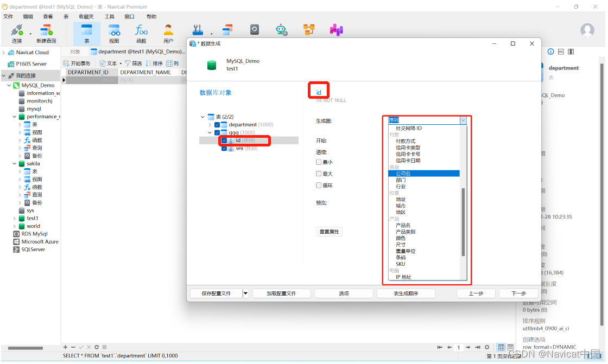Click the 连接 connection toolbar icon
The height and width of the screenshot is (364, 608).
coord(17,33)
